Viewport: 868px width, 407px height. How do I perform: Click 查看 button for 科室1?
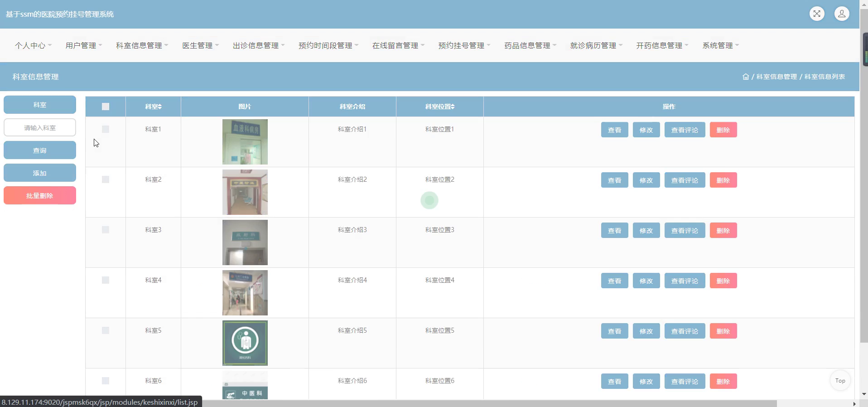coord(614,130)
